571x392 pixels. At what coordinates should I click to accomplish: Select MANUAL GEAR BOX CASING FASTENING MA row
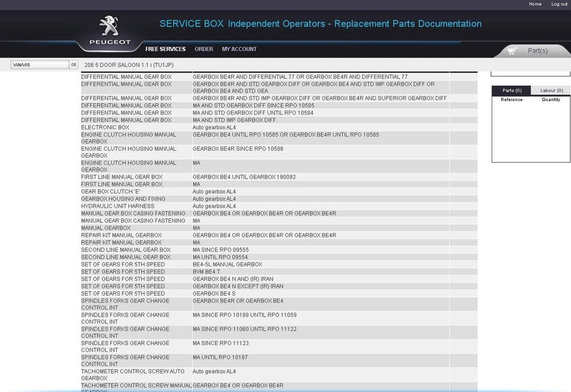point(279,221)
